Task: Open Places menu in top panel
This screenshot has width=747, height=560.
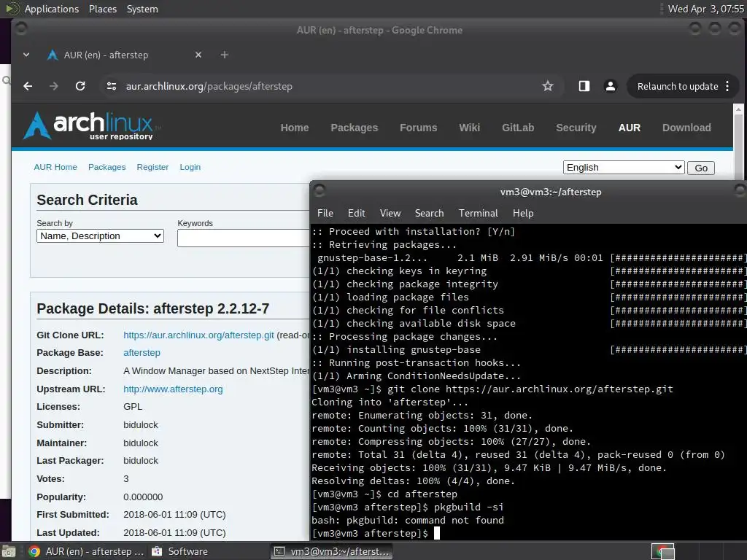Action: pos(103,9)
